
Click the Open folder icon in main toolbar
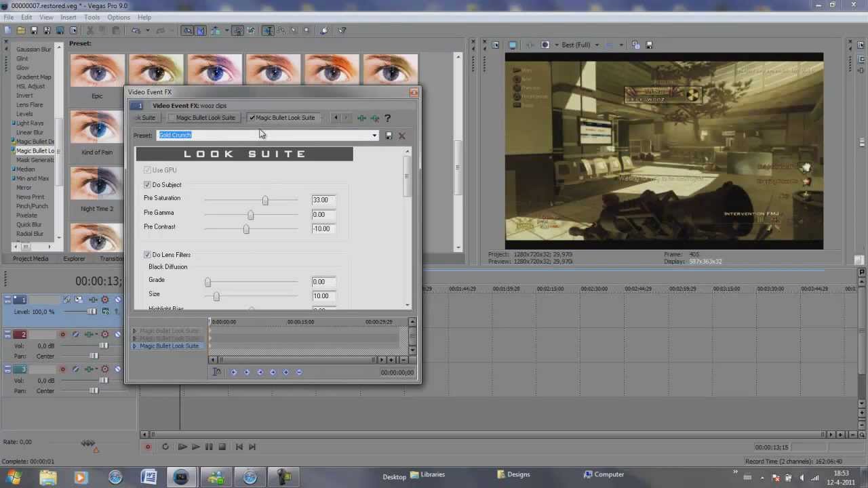pyautogui.click(x=20, y=30)
